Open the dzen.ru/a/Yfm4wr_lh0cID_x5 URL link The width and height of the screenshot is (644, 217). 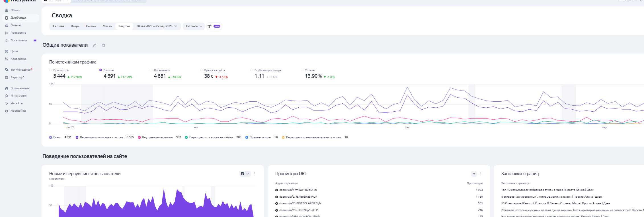click(298, 190)
